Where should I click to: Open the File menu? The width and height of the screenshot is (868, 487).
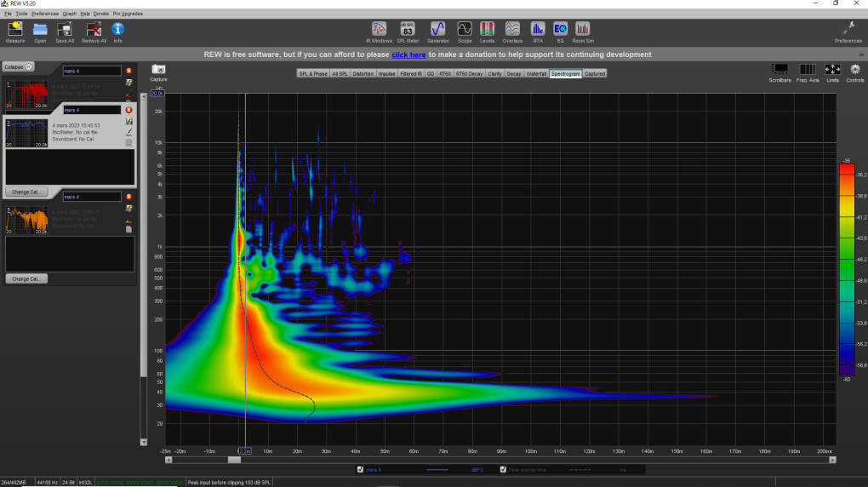tap(8, 14)
